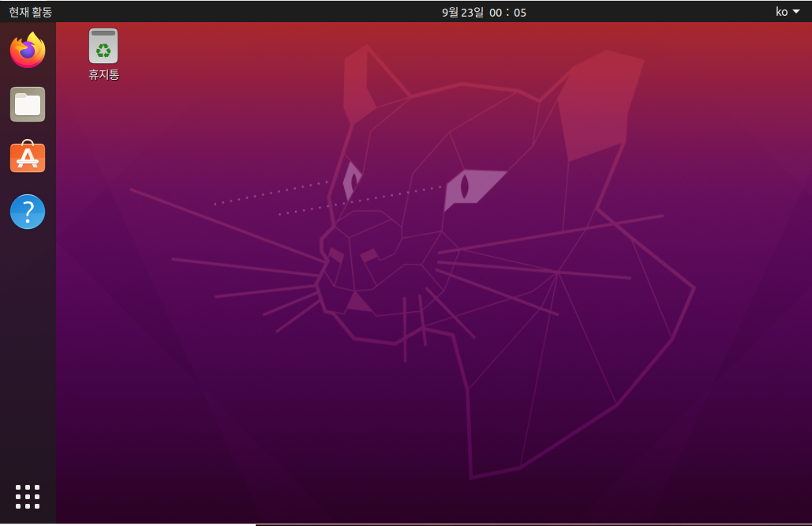
Task: Open Ubuntu Software store icon
Action: click(28, 156)
